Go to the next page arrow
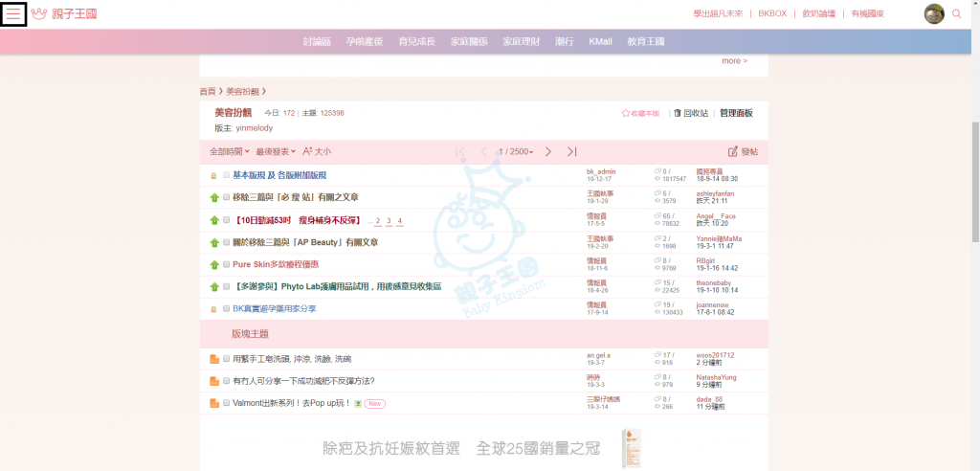Screen dimensions: 980x471 coord(548,151)
